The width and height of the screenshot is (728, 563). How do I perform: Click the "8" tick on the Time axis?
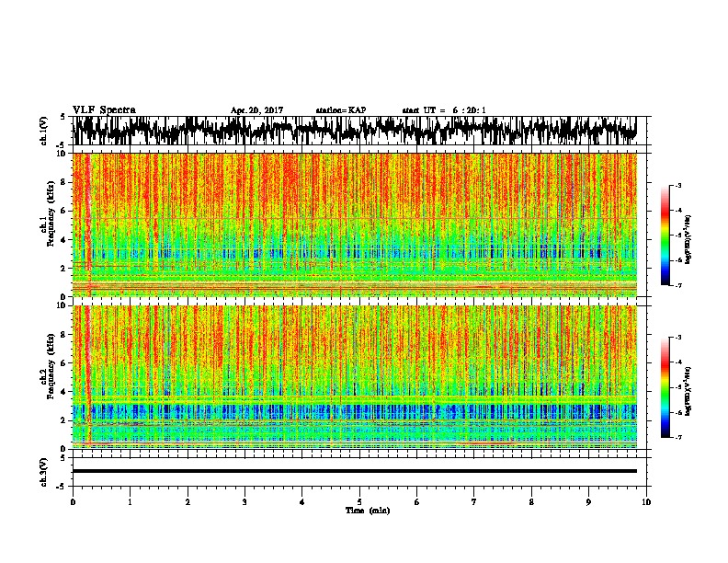click(531, 501)
